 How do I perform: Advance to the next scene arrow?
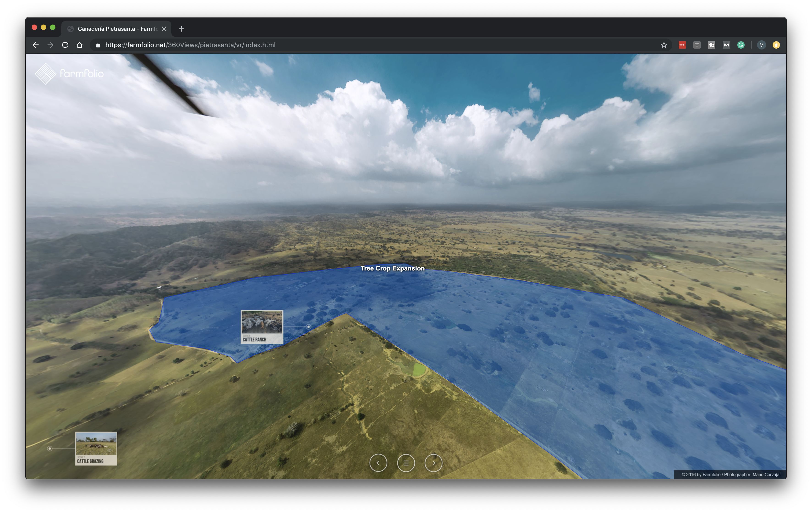[x=433, y=463]
